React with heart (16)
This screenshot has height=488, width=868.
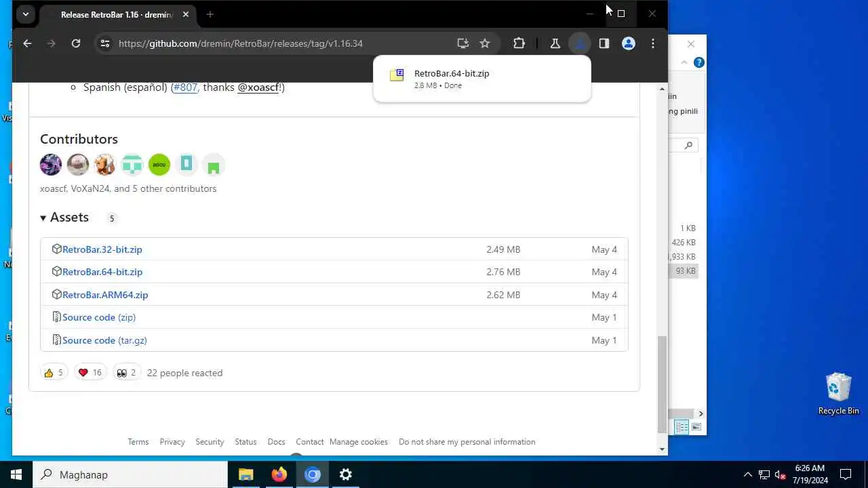point(90,373)
